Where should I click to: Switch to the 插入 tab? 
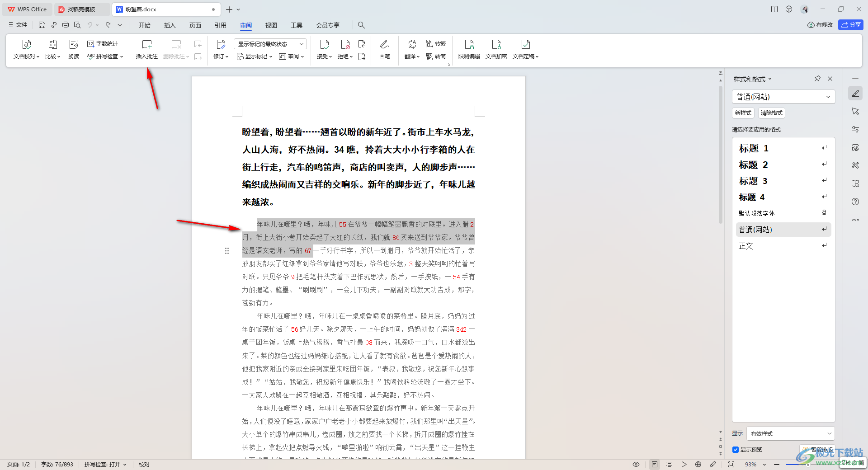170,25
